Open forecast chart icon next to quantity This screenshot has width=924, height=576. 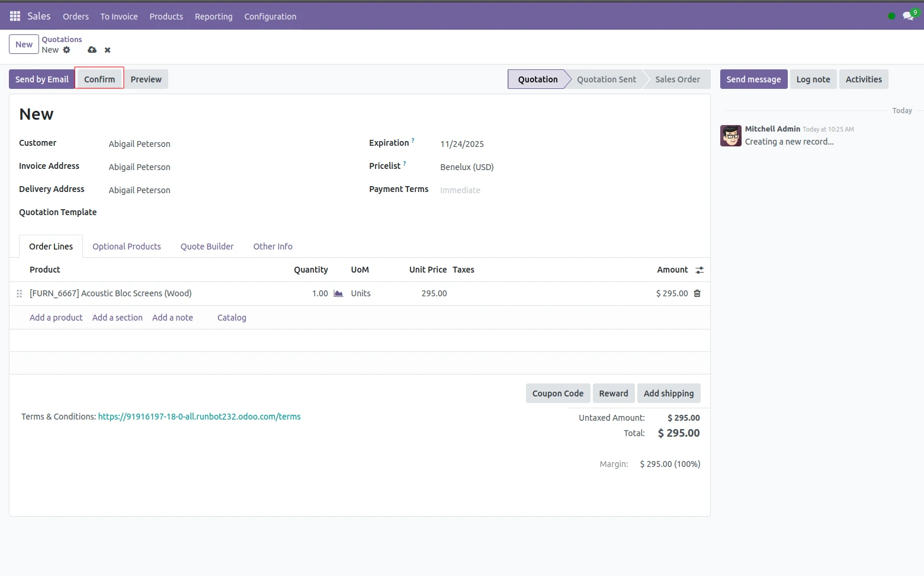[x=338, y=293]
